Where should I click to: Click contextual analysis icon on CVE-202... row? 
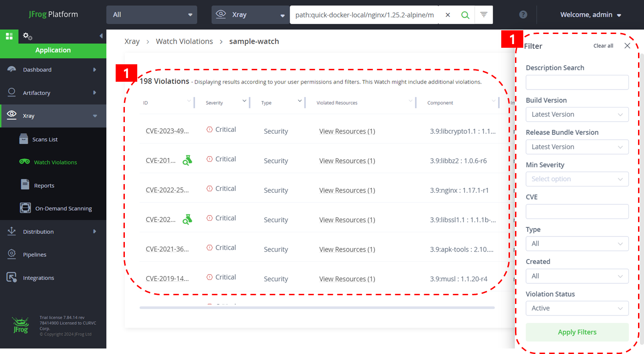coord(187,219)
